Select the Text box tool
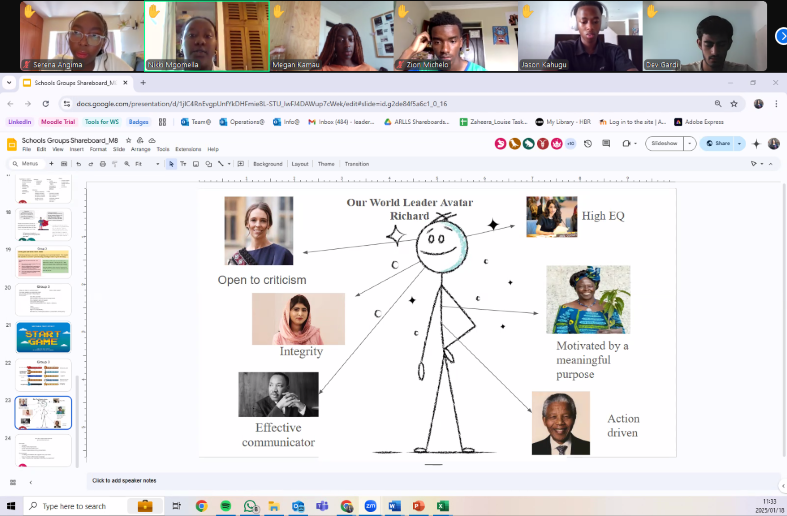Image resolution: width=787 pixels, height=516 pixels. pos(183,163)
